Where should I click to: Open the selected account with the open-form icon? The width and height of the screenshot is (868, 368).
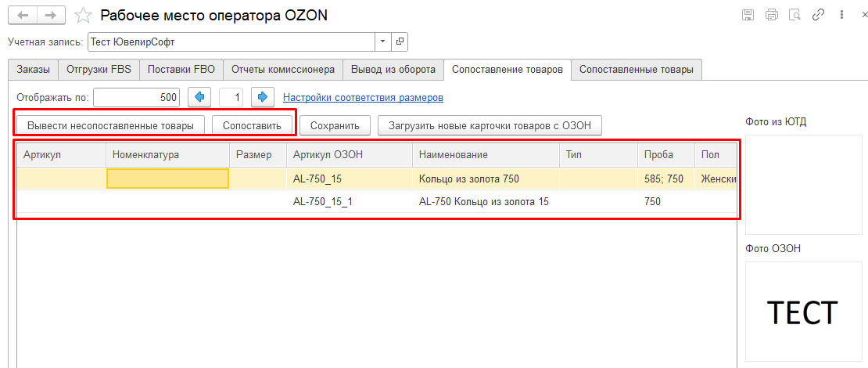point(400,41)
